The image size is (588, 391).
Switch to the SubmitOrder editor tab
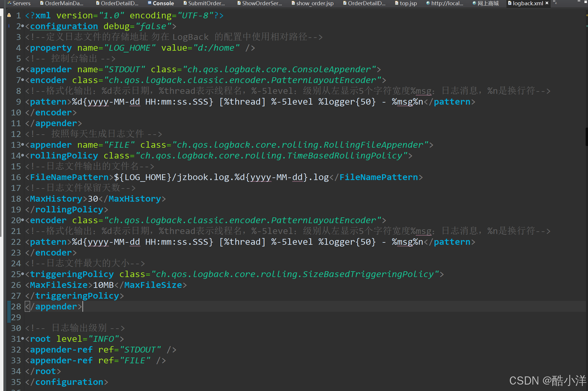tap(206, 3)
